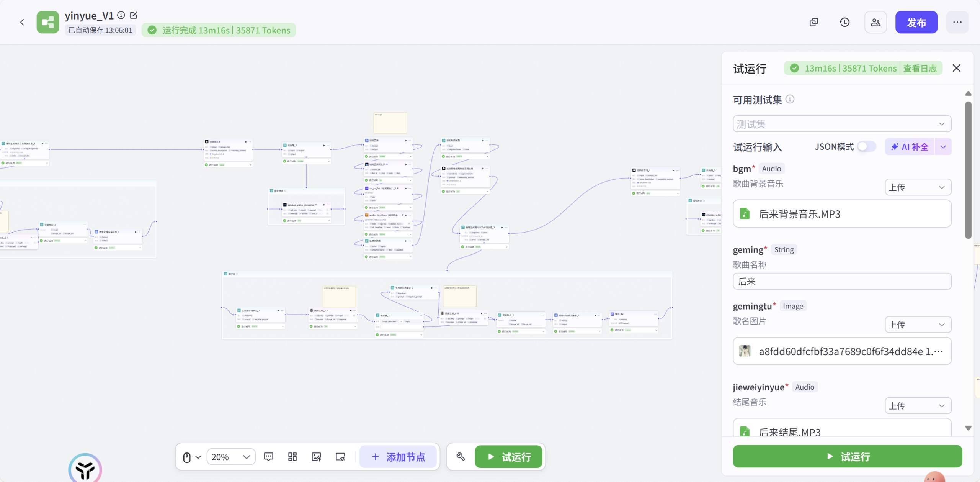Click the collaborators people icon
Image resolution: width=980 pixels, height=482 pixels.
pyautogui.click(x=875, y=22)
